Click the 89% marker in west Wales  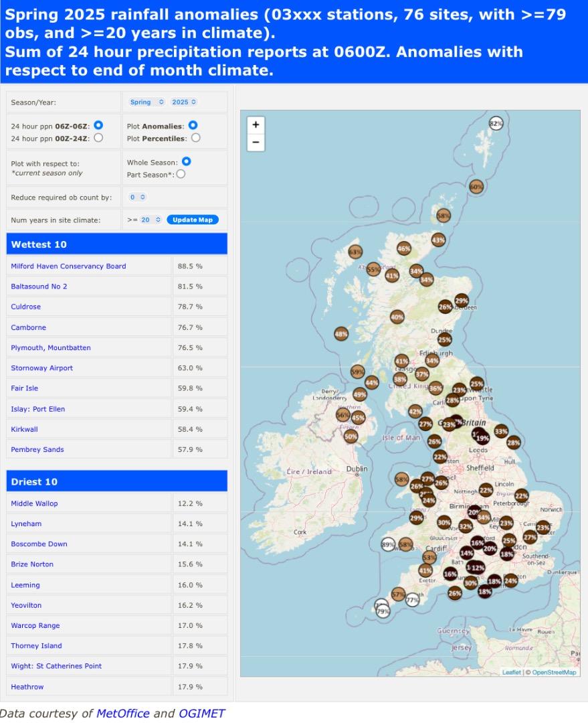(388, 544)
